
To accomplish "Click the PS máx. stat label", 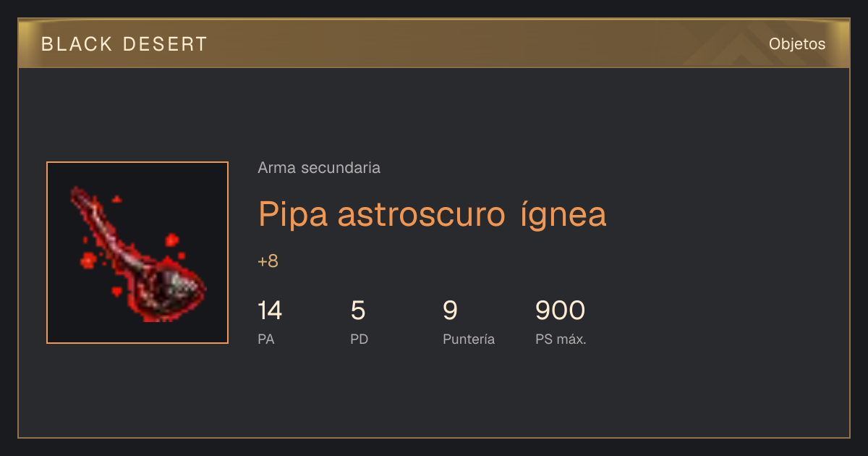I will [x=561, y=339].
